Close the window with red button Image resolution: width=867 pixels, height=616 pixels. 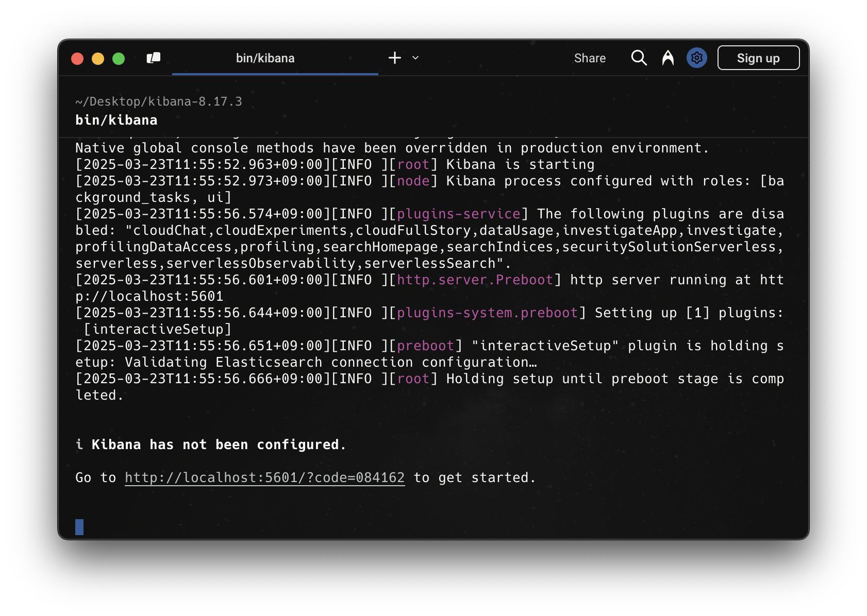[x=77, y=59]
